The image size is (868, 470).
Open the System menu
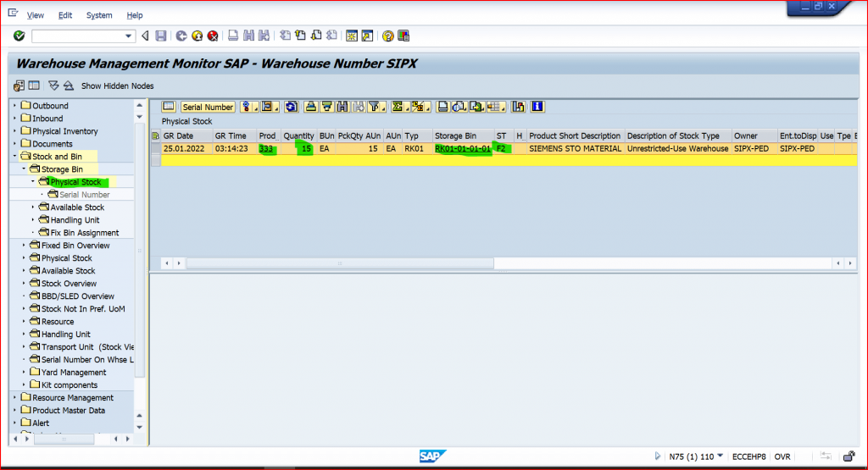click(x=99, y=15)
